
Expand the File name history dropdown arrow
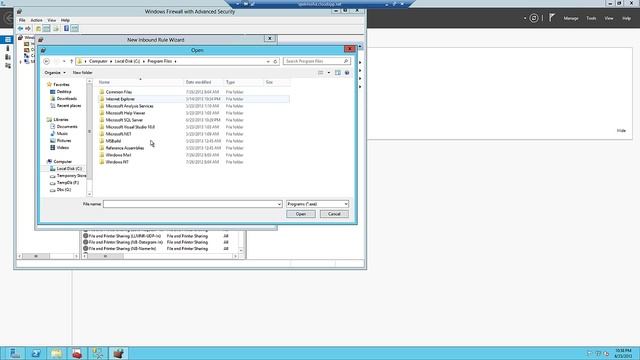coord(280,204)
